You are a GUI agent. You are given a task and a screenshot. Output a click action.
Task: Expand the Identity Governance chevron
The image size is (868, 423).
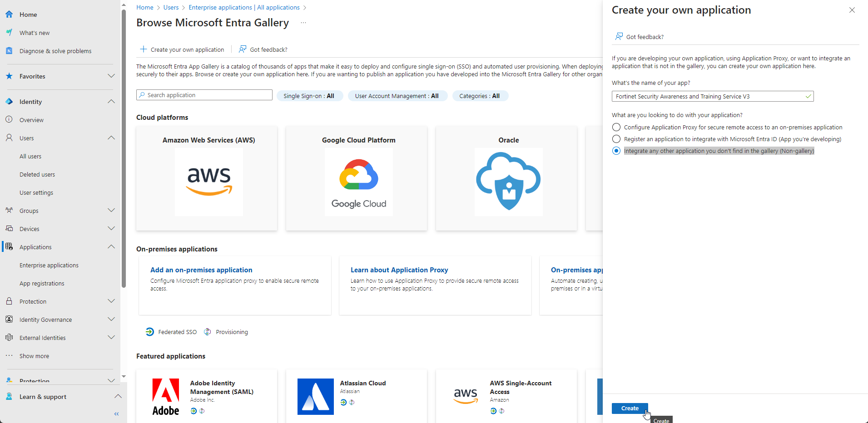(111, 319)
